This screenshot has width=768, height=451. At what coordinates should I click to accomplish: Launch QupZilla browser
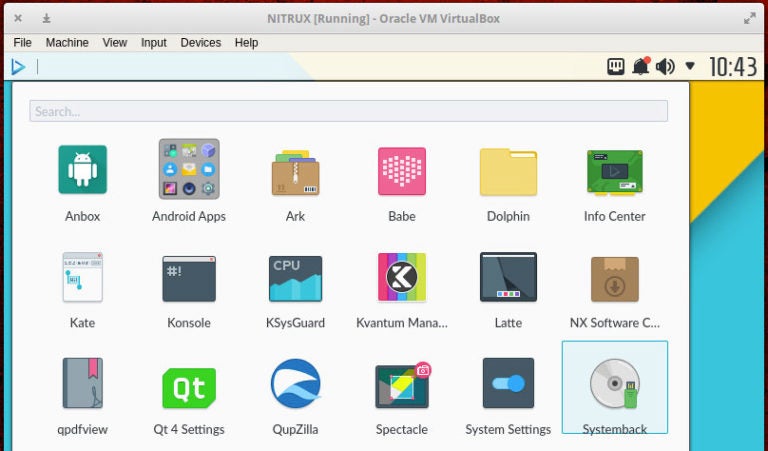pyautogui.click(x=295, y=383)
